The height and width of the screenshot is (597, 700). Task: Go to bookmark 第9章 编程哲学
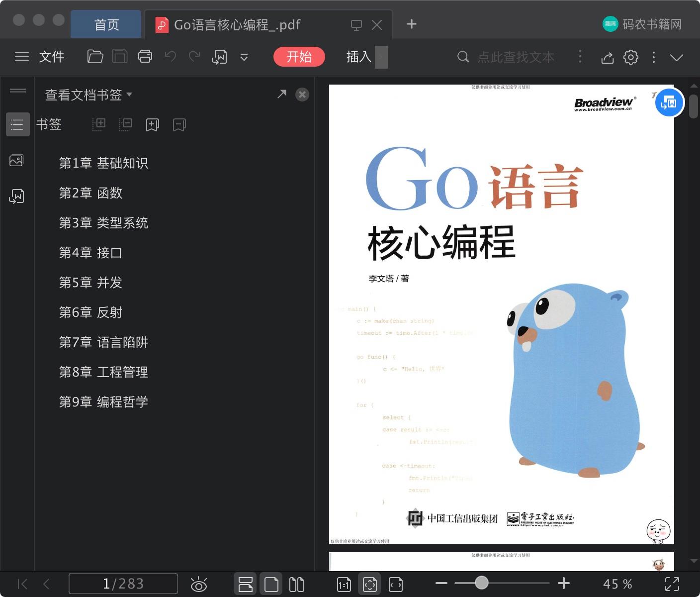(x=103, y=402)
